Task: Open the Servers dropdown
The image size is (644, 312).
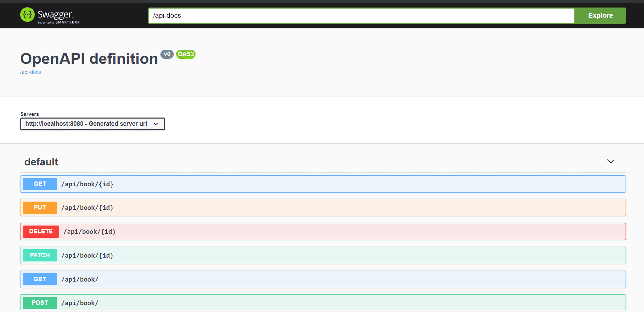Action: (x=92, y=124)
